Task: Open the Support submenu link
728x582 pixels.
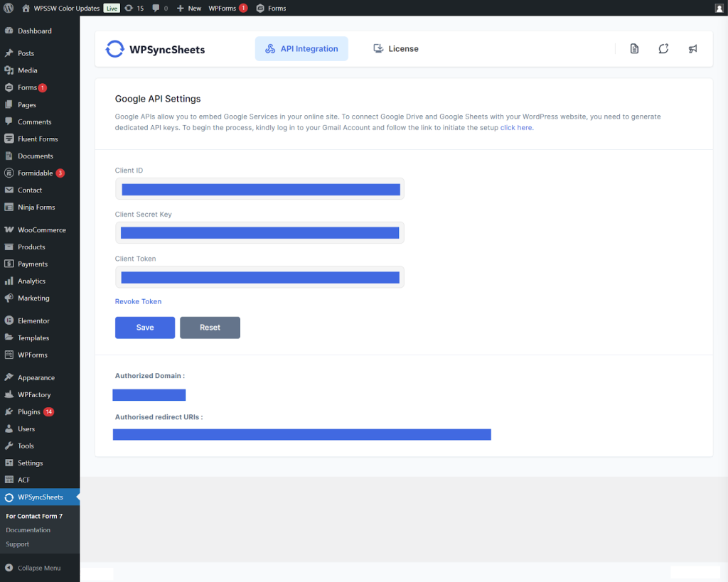Action: (18, 544)
